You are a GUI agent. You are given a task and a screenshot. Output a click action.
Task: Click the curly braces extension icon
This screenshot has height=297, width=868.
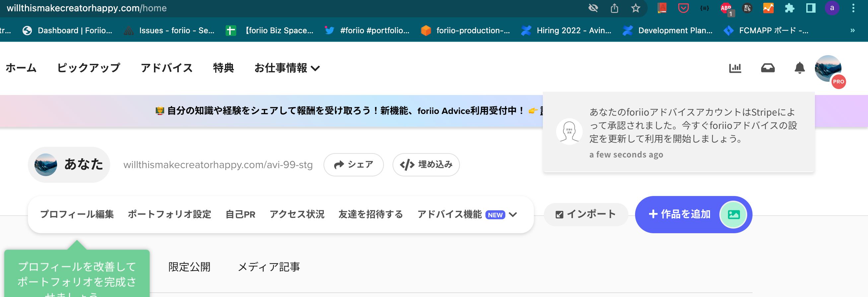point(704,8)
